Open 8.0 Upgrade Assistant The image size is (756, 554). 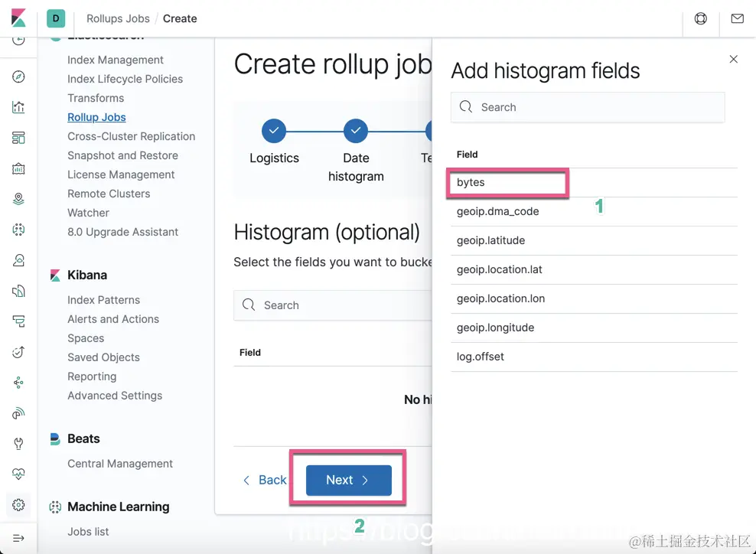(x=123, y=232)
